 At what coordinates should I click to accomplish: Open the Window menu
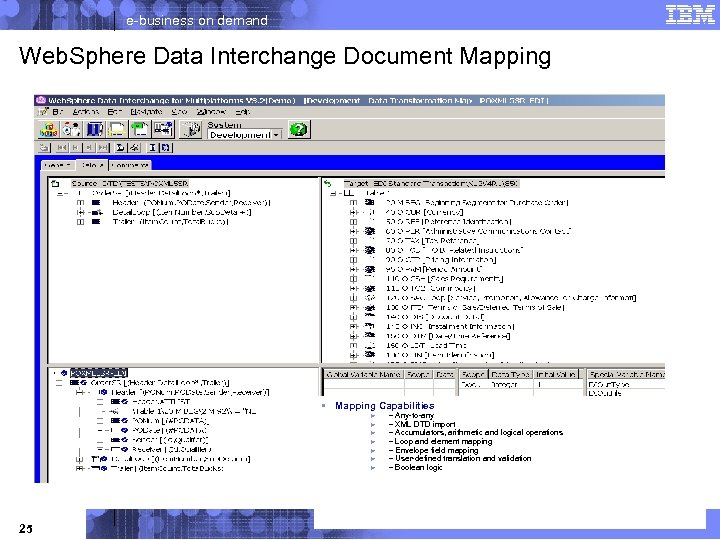211,112
